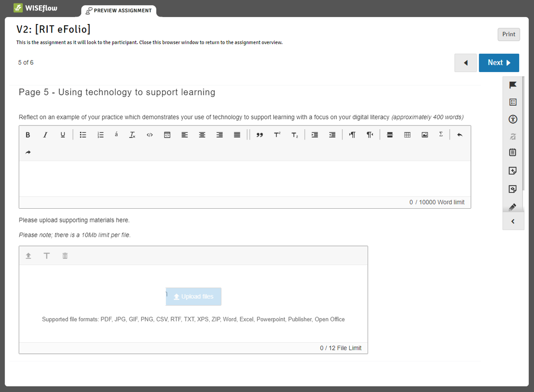Insert a block quote
The width and height of the screenshot is (534, 392).
point(259,135)
